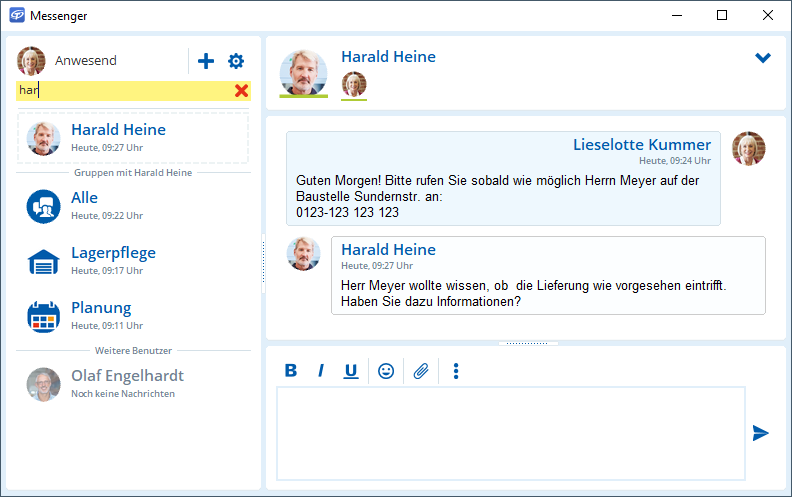792x497 pixels.
Task: Click in the message text input area
Action: click(510, 433)
